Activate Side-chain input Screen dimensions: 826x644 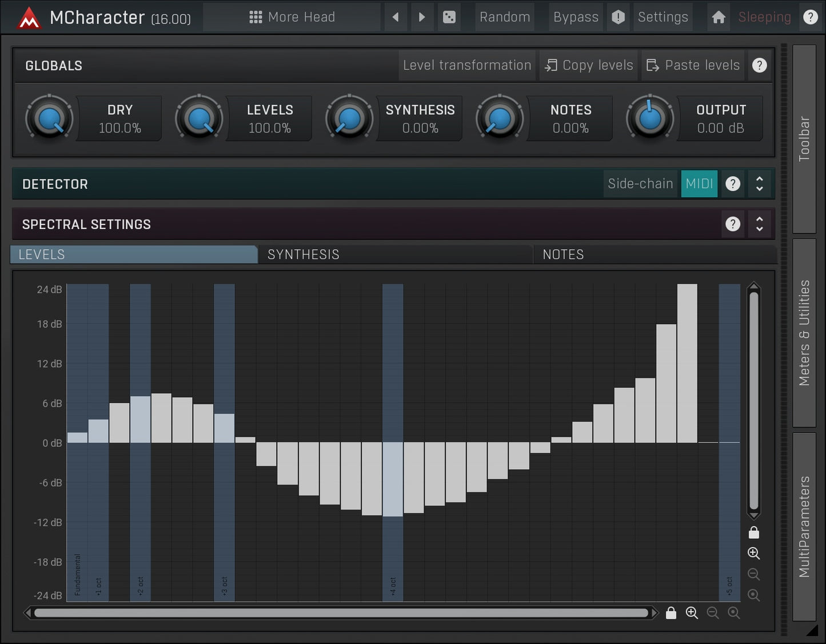(640, 183)
